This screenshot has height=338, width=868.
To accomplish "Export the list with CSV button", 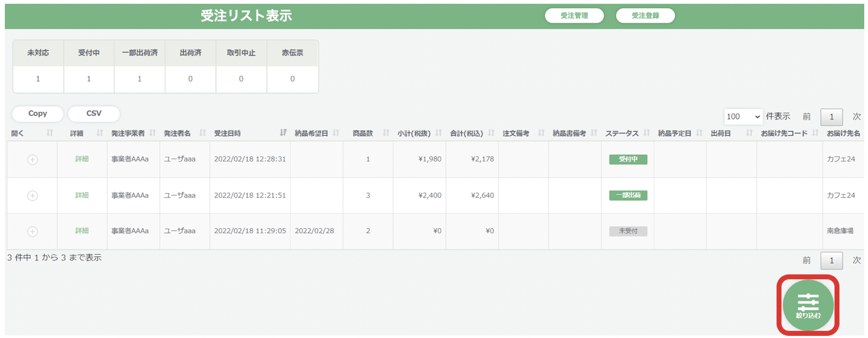I will pos(94,114).
